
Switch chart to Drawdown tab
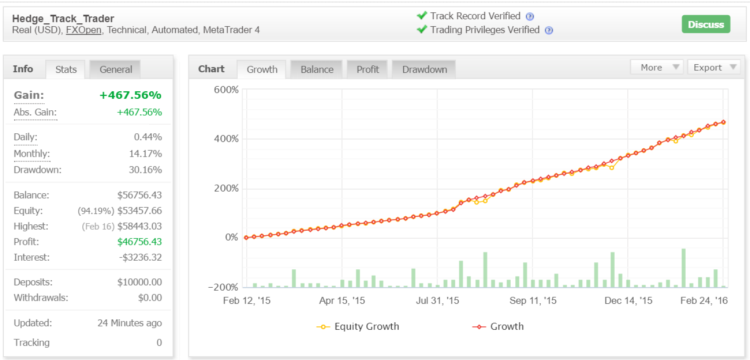[424, 70]
